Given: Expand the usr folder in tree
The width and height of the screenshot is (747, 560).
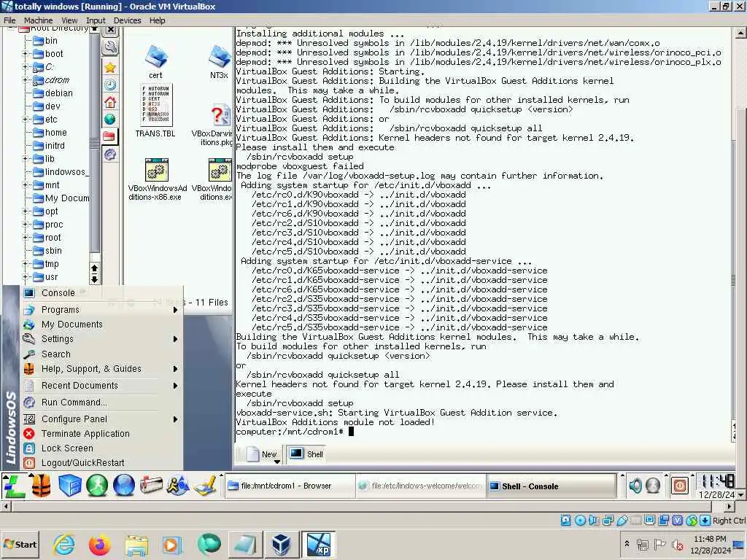Looking at the screenshot, I should (x=26, y=276).
